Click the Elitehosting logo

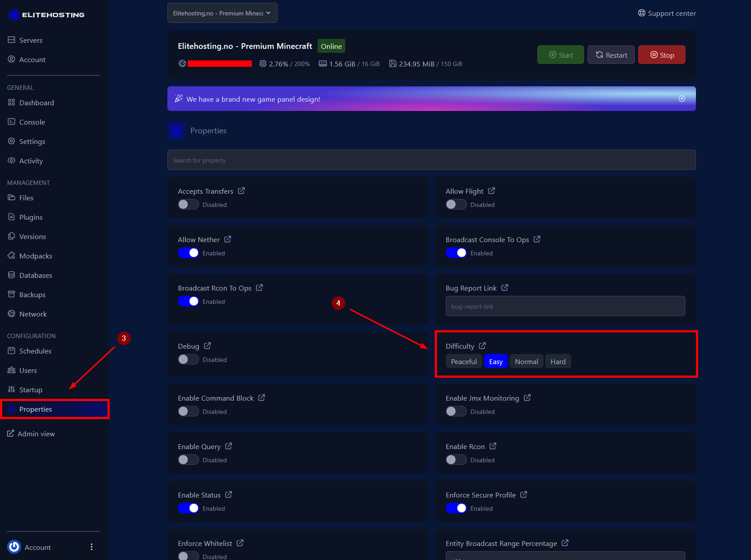[47, 15]
